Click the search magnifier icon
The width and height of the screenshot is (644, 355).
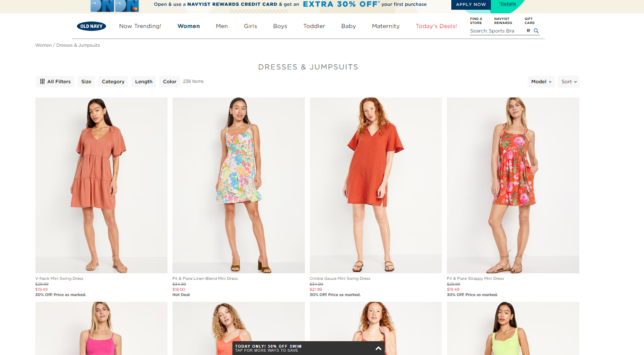pos(536,31)
